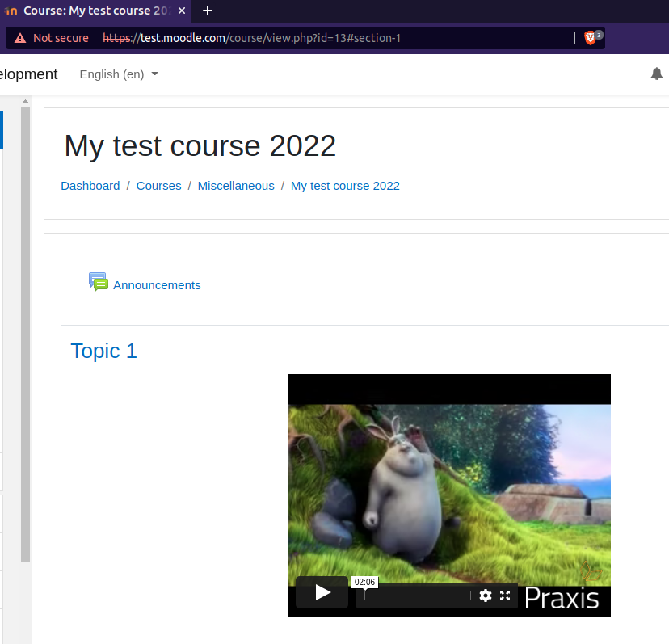Click the video frame thumbnail
This screenshot has height=644, width=669.
point(449,495)
